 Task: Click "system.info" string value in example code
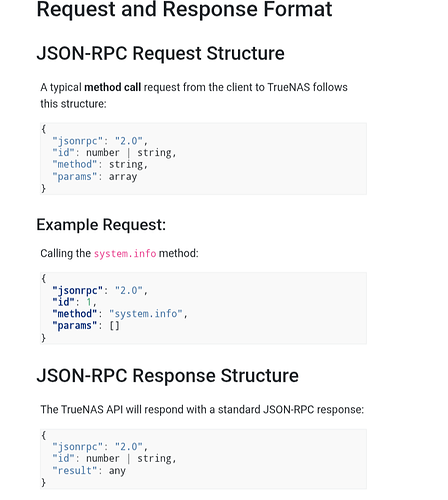point(146,314)
